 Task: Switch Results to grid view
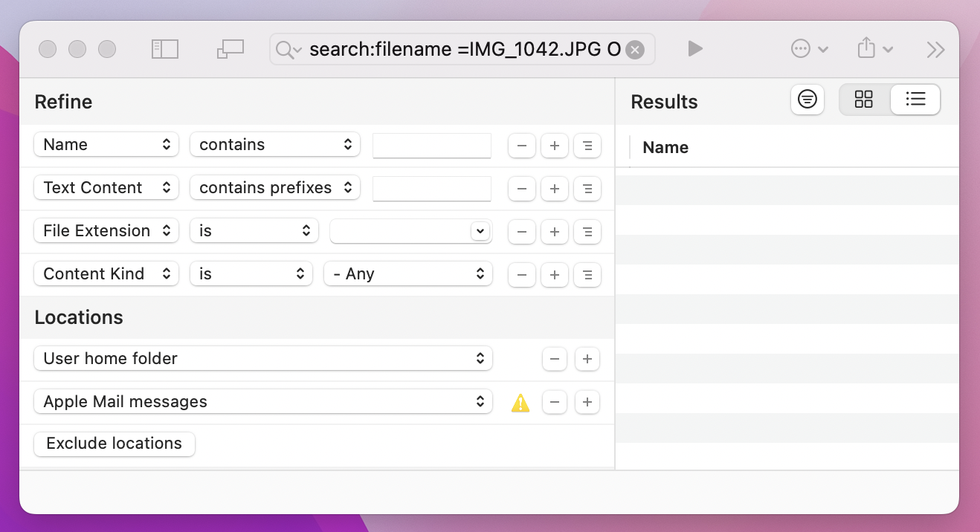(863, 98)
